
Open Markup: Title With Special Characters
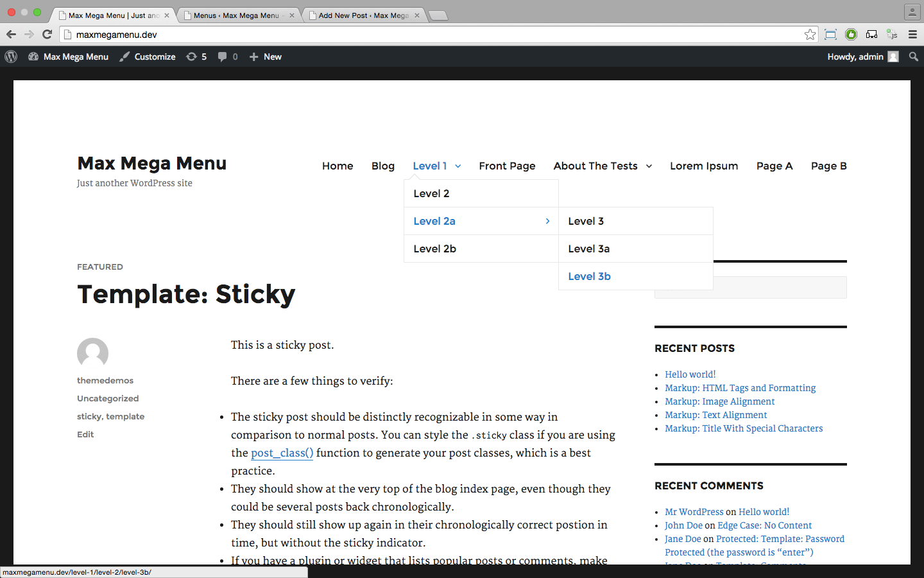tap(744, 428)
